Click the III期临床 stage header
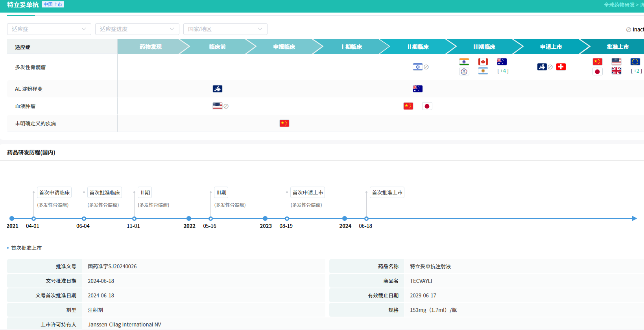Viewport: 644px width, 330px height. point(484,47)
